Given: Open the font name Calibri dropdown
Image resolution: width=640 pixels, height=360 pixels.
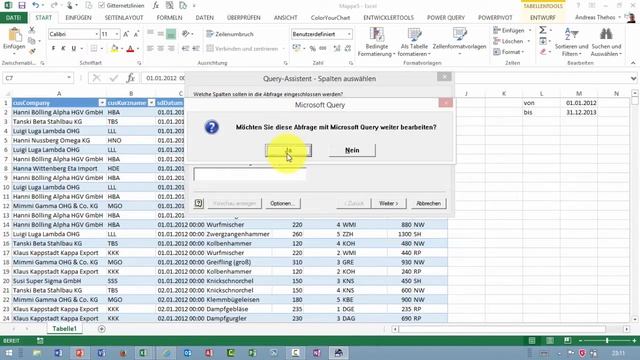Looking at the screenshot, I should pyautogui.click(x=96, y=34).
